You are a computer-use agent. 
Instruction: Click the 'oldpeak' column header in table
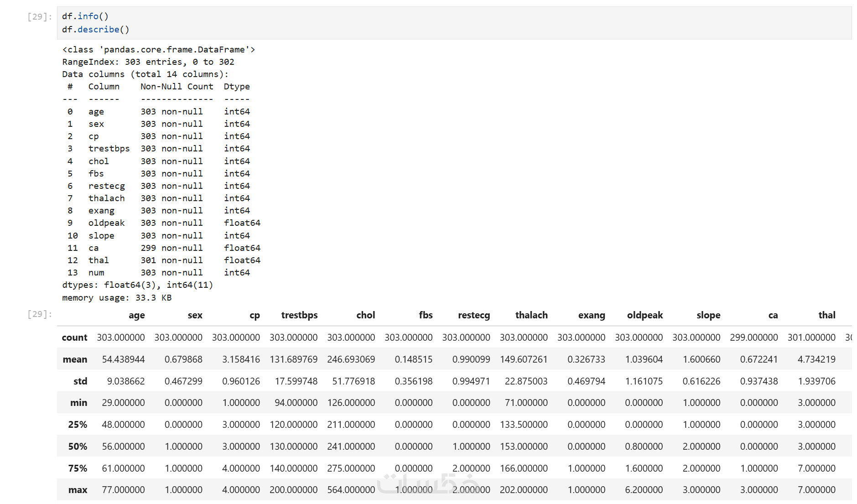[x=645, y=315]
